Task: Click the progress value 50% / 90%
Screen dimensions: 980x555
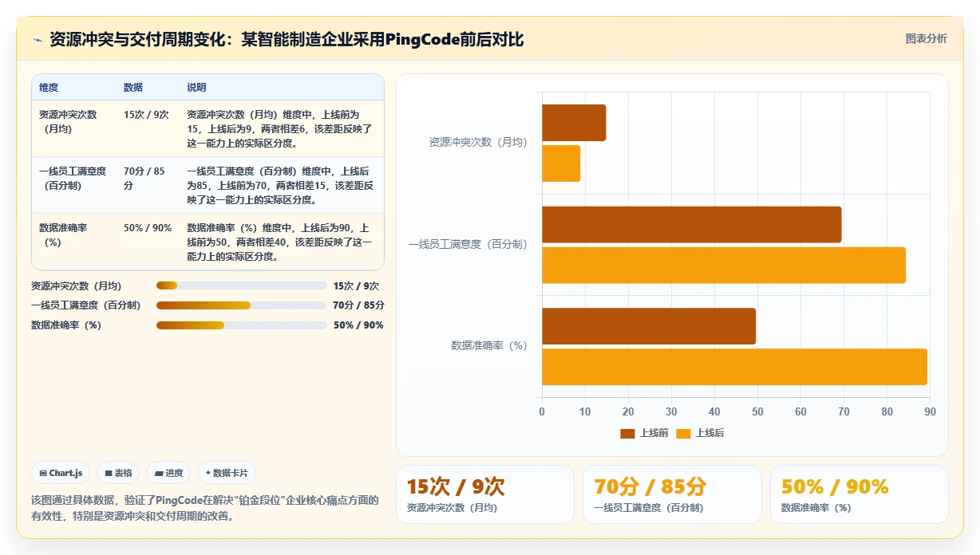Action: [358, 325]
